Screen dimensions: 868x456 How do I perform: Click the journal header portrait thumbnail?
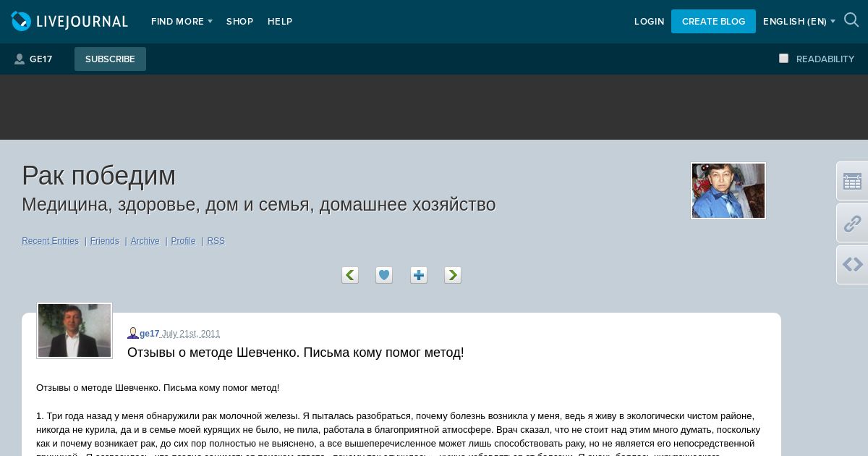point(728,190)
